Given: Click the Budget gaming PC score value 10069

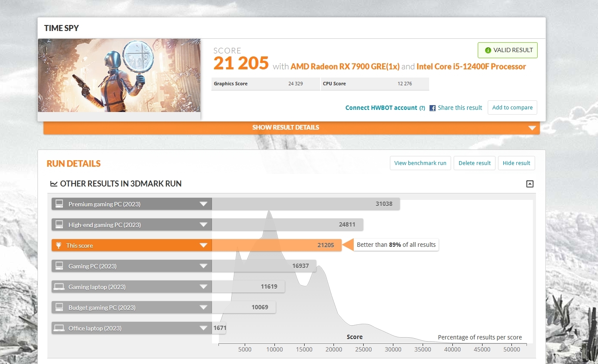Looking at the screenshot, I should [x=260, y=307].
